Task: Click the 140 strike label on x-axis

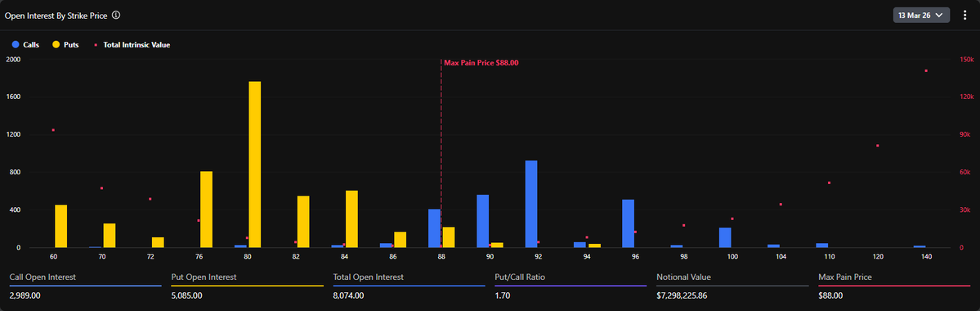Action: click(926, 257)
